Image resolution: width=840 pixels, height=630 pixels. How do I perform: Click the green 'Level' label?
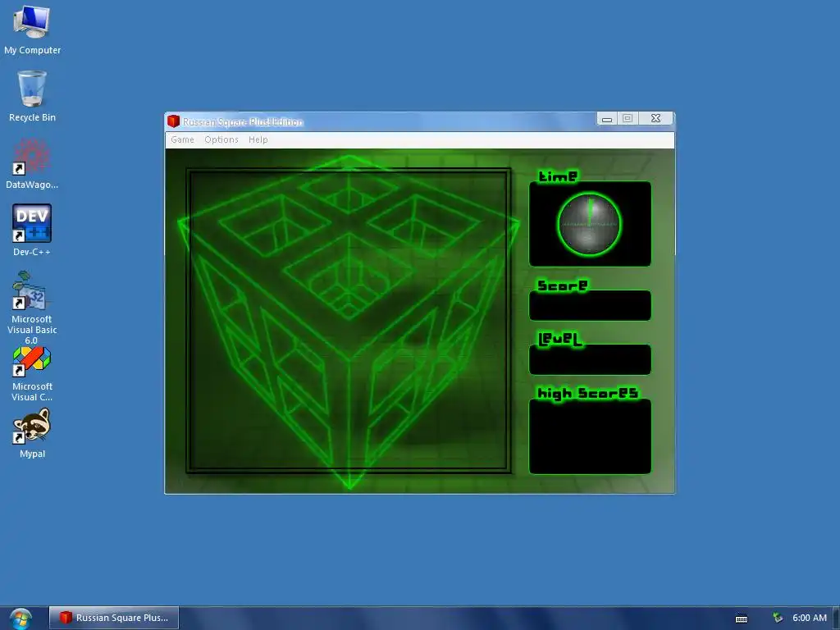click(559, 339)
